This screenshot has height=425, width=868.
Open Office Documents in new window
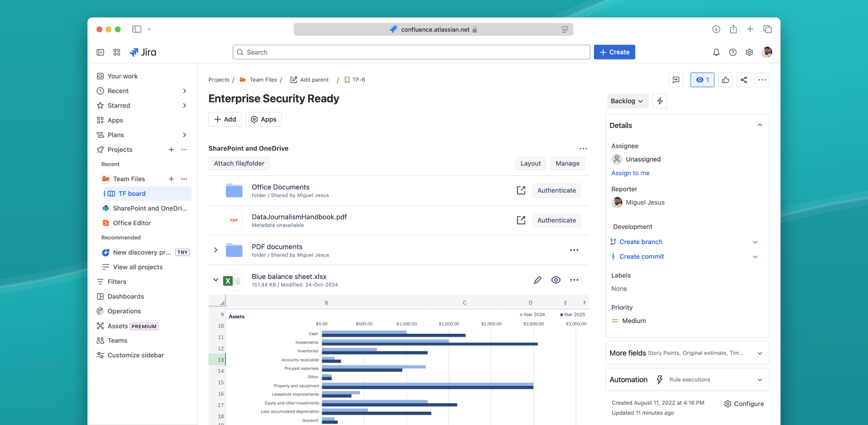[521, 190]
